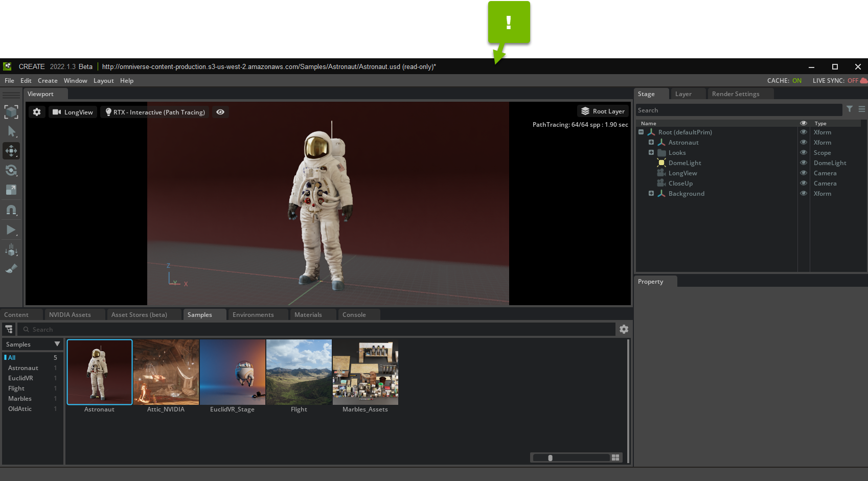Click the Root Layer button
This screenshot has width=868, height=481.
pyautogui.click(x=603, y=111)
